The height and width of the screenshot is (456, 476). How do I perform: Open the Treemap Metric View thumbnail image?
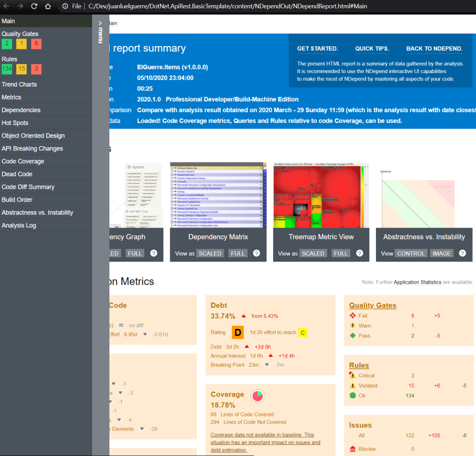pos(321,195)
